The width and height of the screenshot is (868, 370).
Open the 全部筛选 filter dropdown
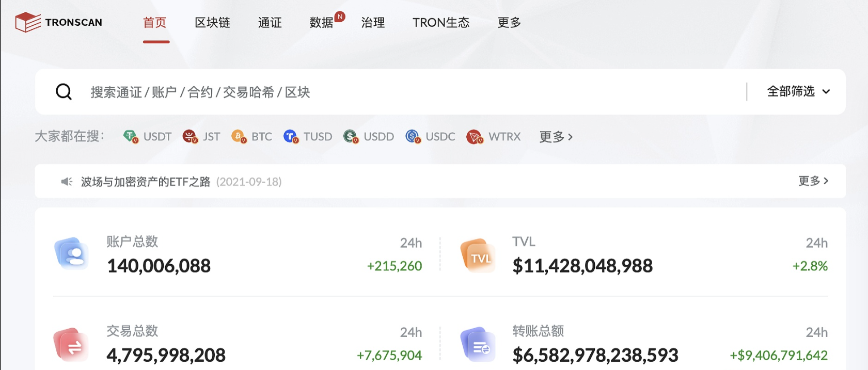click(x=798, y=92)
